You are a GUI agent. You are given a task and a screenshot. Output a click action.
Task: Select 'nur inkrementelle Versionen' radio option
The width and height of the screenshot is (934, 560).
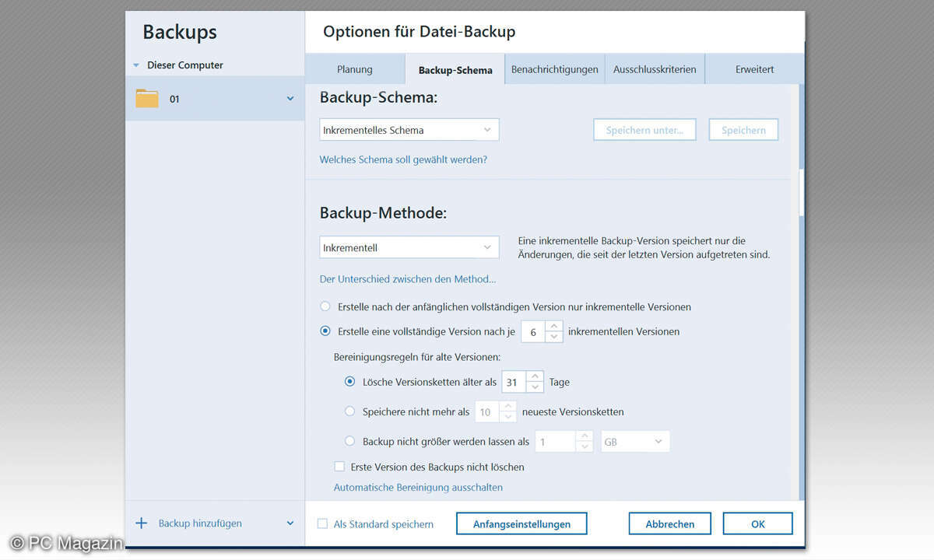click(x=325, y=306)
